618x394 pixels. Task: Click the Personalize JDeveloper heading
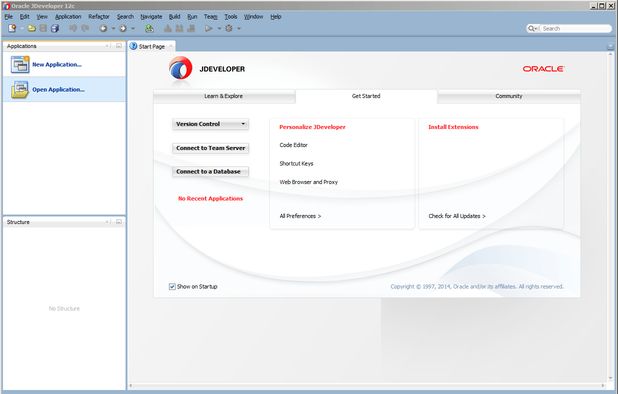coord(313,127)
